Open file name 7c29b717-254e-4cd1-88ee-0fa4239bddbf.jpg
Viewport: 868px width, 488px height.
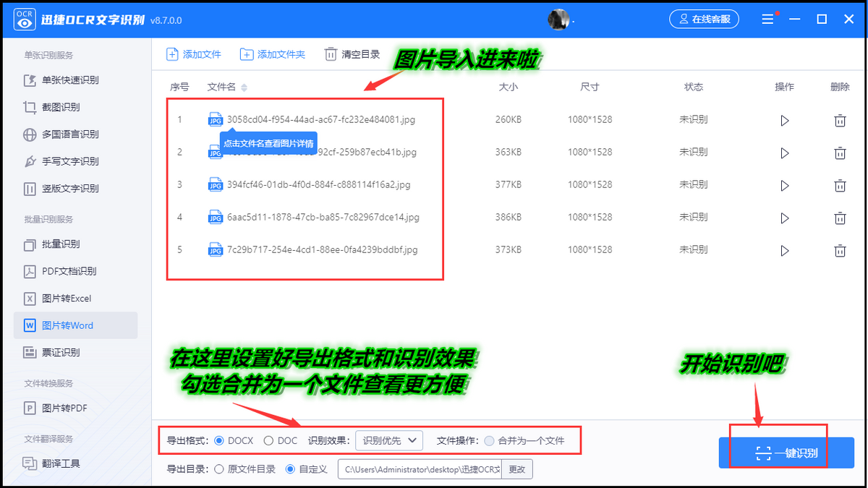323,249
